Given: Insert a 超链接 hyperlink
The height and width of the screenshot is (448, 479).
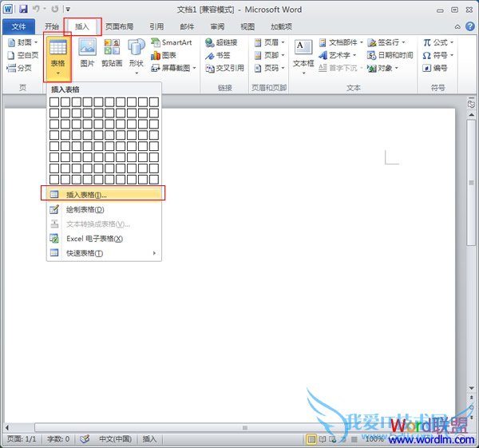Looking at the screenshot, I should 221,42.
